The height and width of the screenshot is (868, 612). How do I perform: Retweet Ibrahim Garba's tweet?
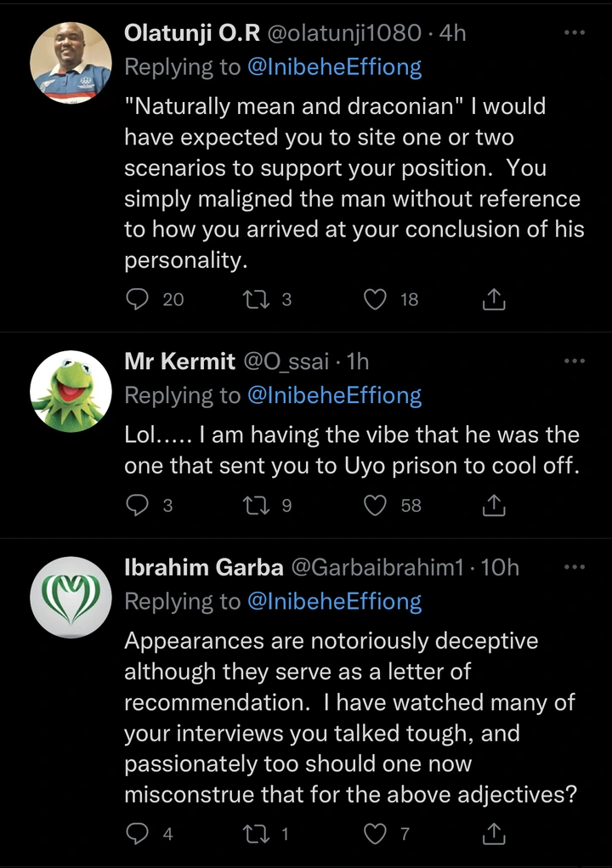(x=256, y=833)
